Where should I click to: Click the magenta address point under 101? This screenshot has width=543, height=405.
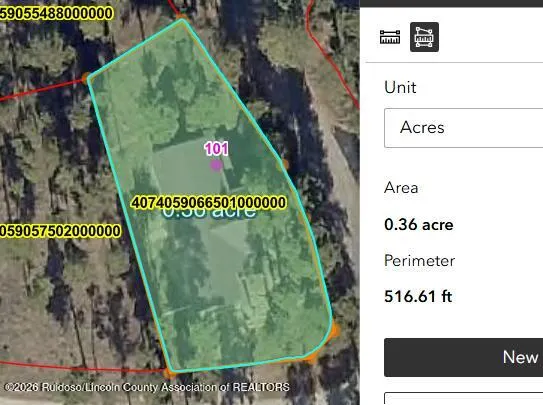(x=216, y=165)
